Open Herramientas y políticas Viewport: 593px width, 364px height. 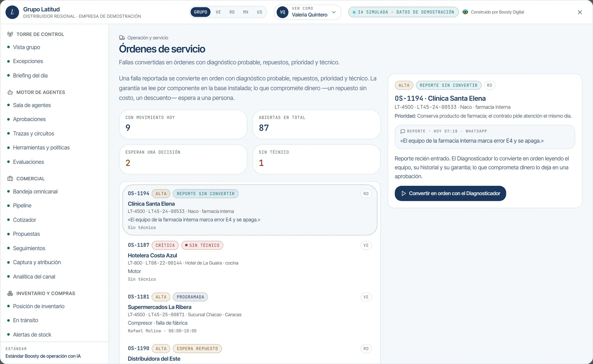41,148
